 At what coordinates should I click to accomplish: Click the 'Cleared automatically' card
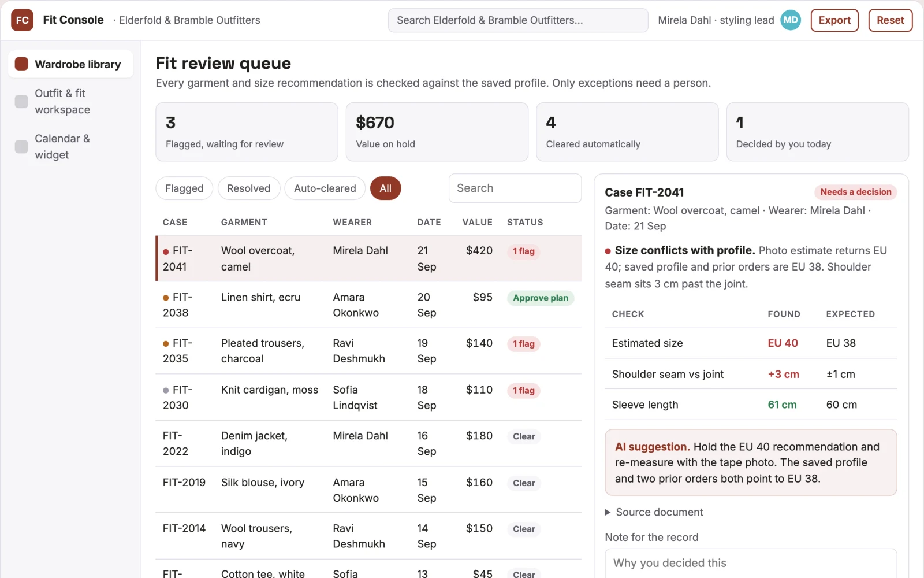(627, 132)
